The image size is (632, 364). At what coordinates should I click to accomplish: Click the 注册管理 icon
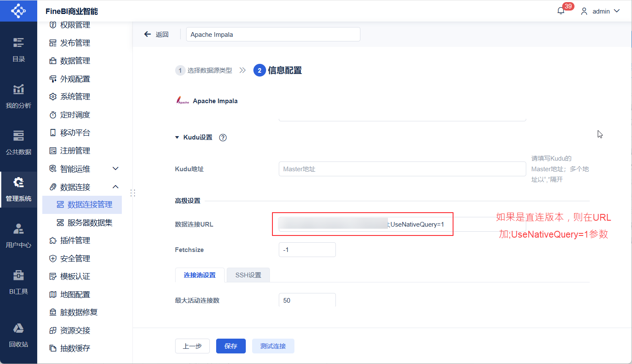53,151
